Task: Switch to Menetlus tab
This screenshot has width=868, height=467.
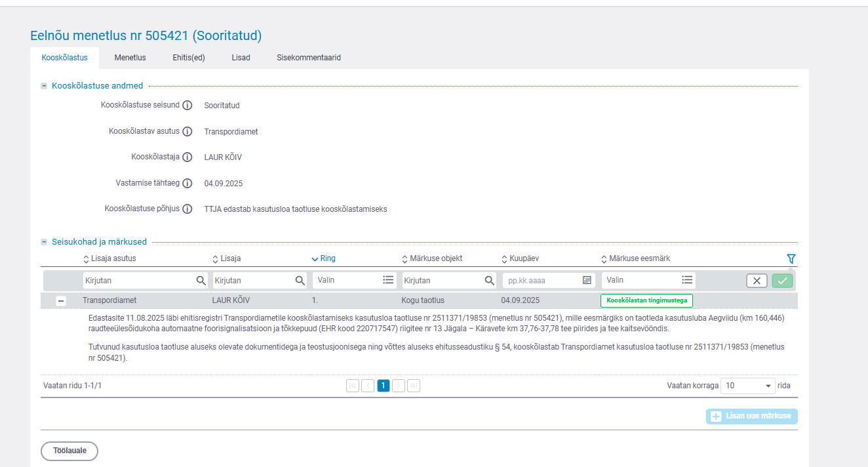Action: [130, 58]
